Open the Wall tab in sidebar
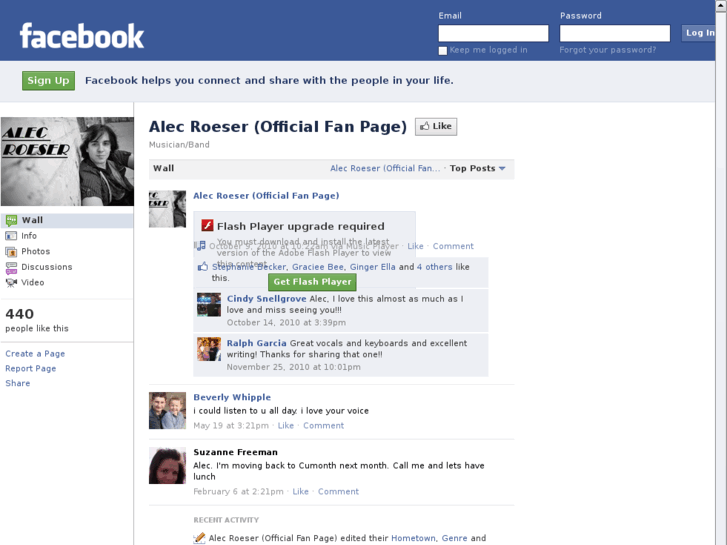 click(x=67, y=220)
